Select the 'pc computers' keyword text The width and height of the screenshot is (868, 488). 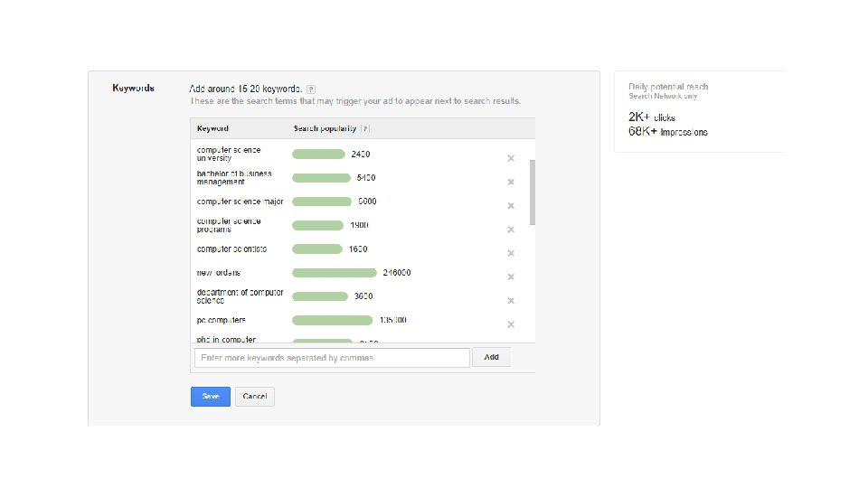tap(221, 320)
